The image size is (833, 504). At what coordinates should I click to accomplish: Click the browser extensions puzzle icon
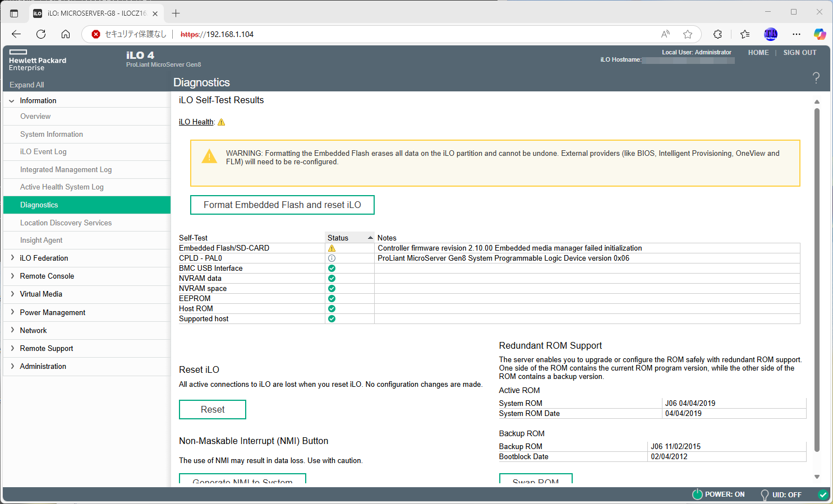coord(717,34)
